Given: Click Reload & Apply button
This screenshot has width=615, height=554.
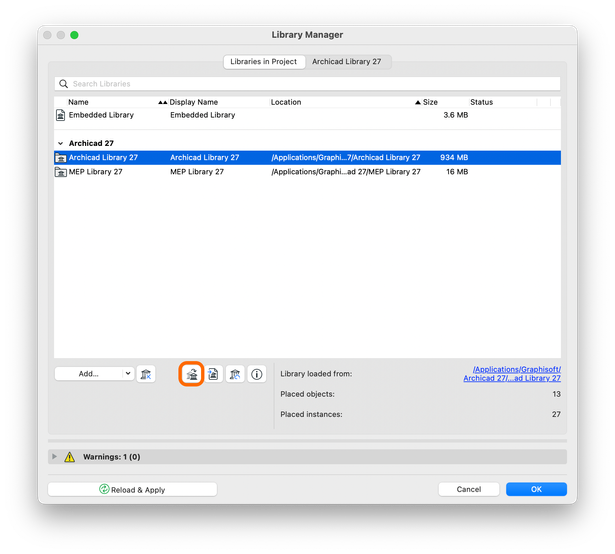Looking at the screenshot, I should (132, 490).
